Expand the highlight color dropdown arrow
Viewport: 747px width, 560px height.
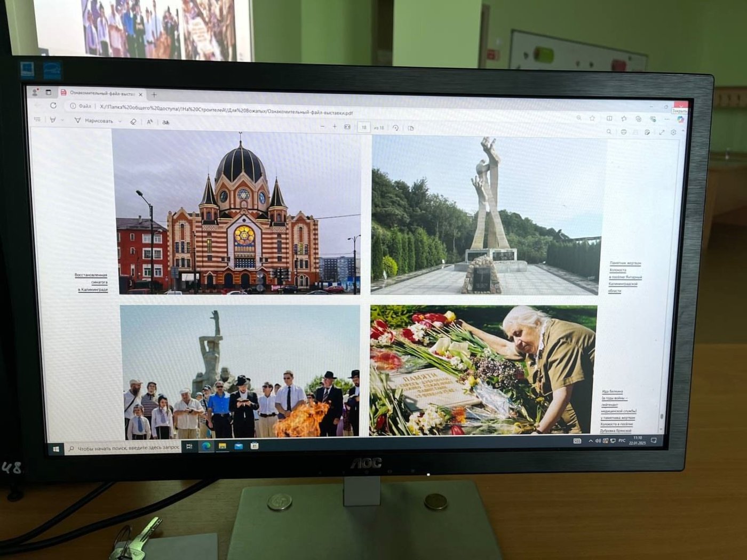(62, 121)
